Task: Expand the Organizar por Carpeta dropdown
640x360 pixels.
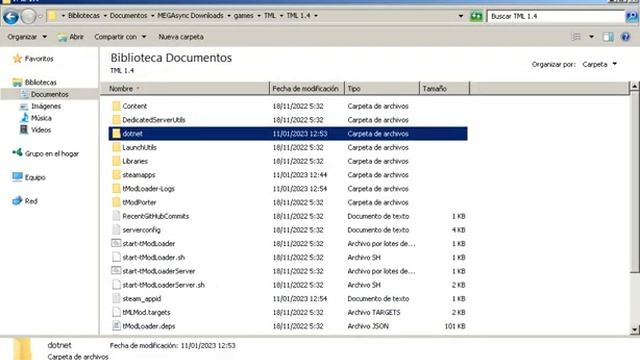Action: (599, 64)
